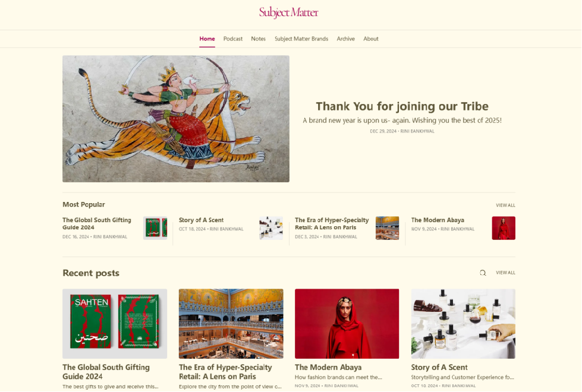This screenshot has width=582, height=392.
Task: Click the large Sahten book cover image
Action: point(115,324)
